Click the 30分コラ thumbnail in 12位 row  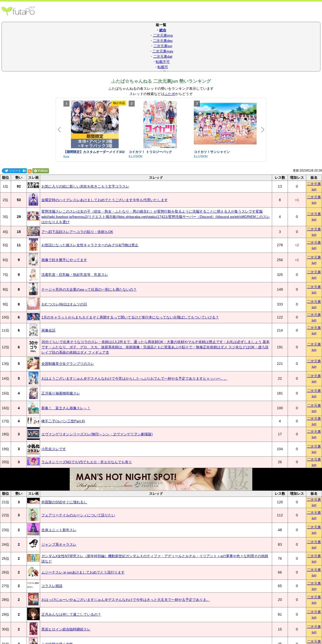(33, 346)
